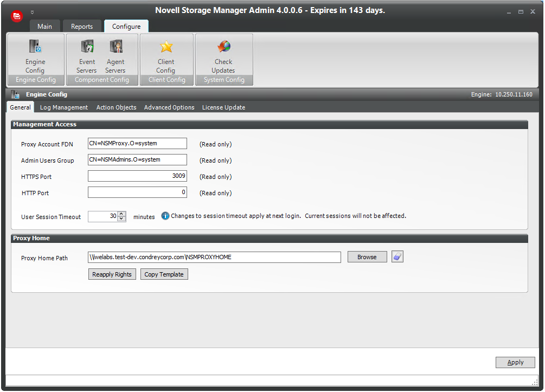Open the Event Servers configuration
Image resolution: width=545 pixels, height=392 pixels.
(x=87, y=56)
